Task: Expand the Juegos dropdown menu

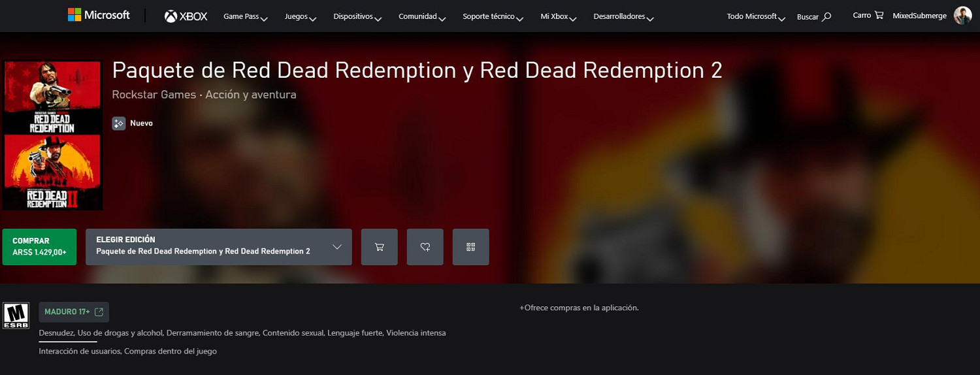Action: pyautogui.click(x=301, y=16)
